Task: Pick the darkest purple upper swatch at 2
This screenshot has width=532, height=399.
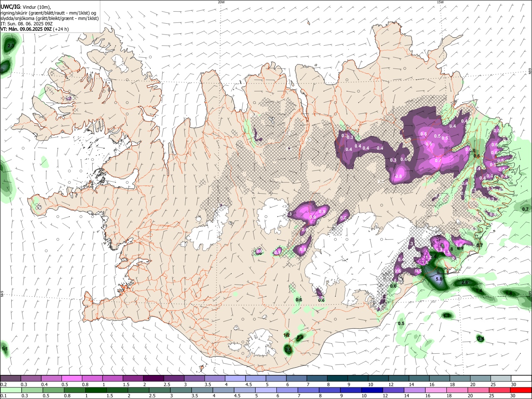Action: 153,379
